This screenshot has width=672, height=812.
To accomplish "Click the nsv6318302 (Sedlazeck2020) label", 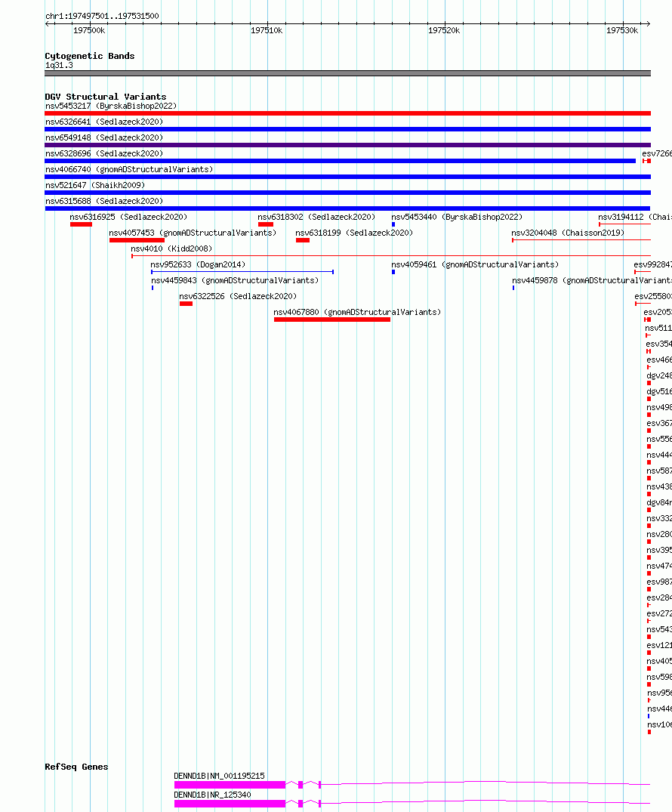I will tap(316, 217).
